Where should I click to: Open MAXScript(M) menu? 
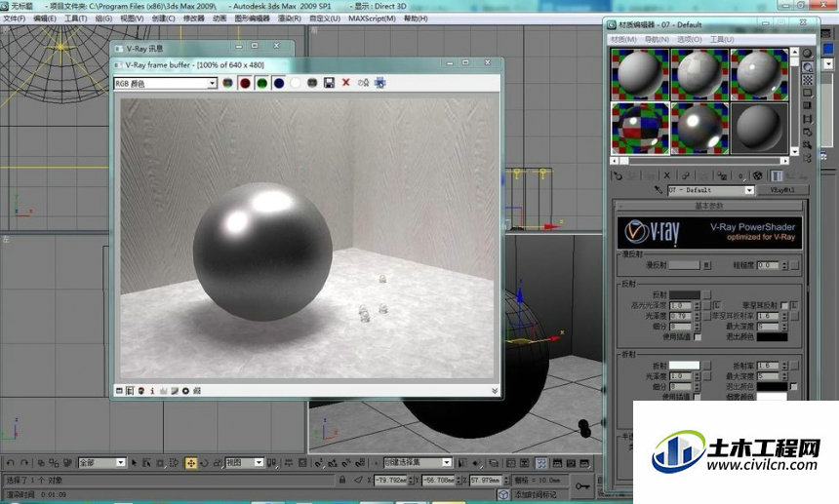point(372,19)
